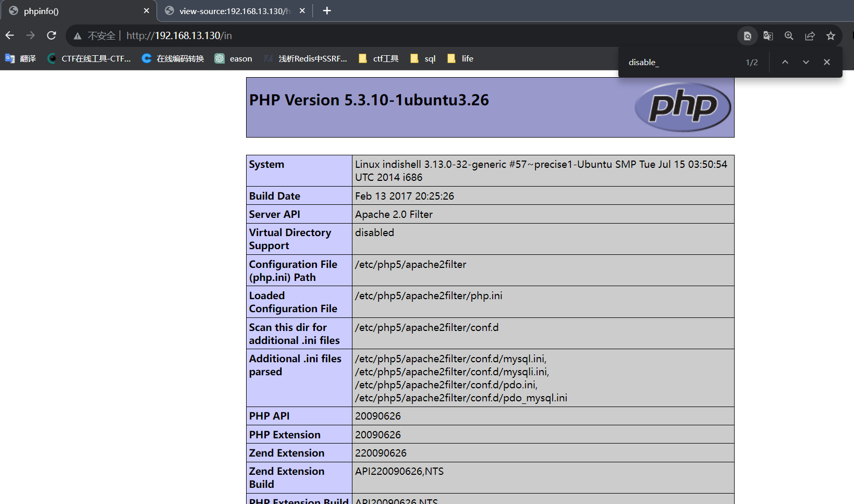Go forward to the next page
854x504 pixels.
(x=30, y=35)
